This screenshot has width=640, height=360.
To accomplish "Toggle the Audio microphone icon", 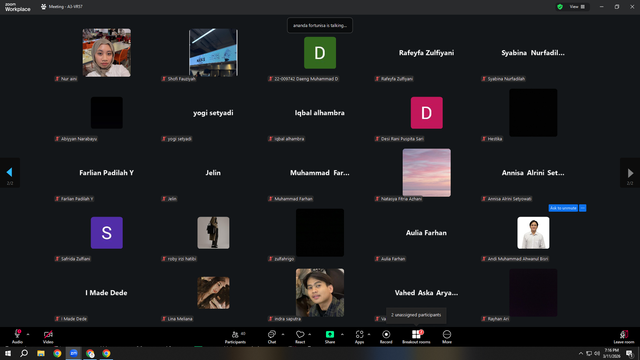I will 17,334.
